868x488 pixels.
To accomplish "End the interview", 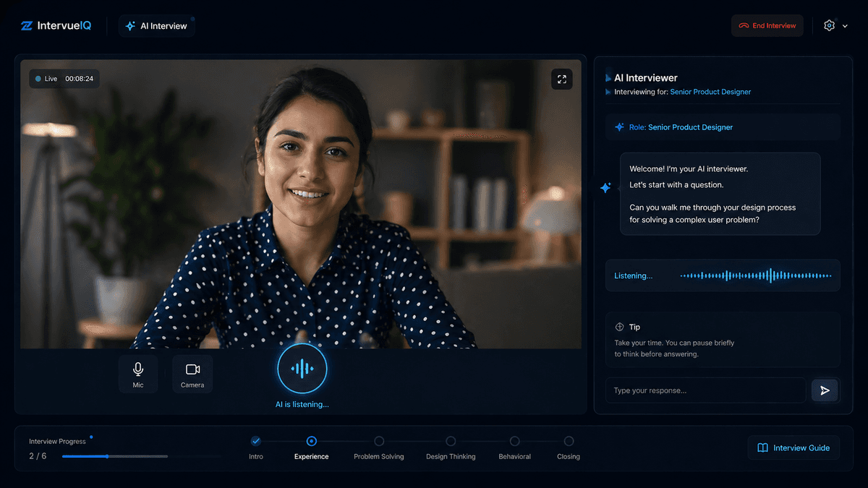I will click(767, 25).
